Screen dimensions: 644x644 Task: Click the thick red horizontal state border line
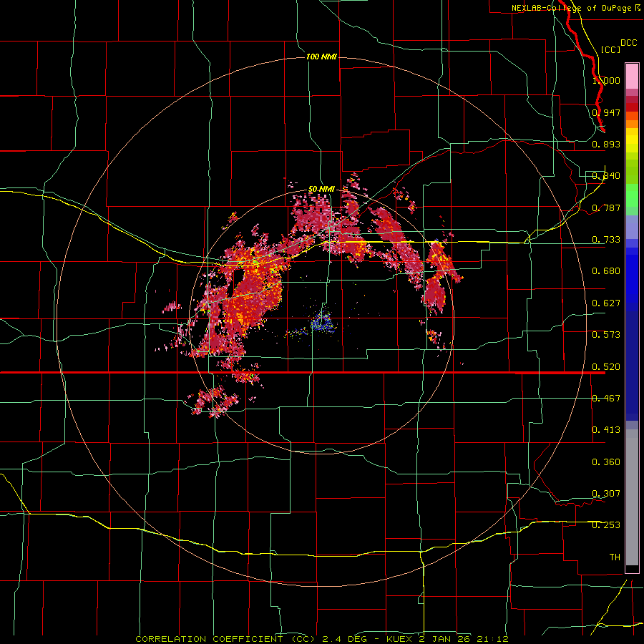pyautogui.click(x=302, y=373)
